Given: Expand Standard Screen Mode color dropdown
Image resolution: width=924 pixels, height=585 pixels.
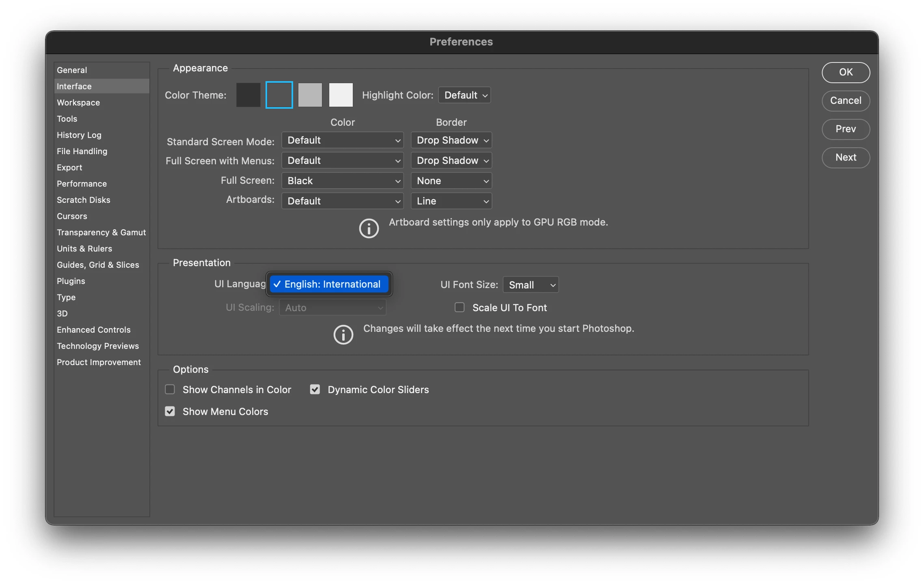Looking at the screenshot, I should (x=342, y=140).
